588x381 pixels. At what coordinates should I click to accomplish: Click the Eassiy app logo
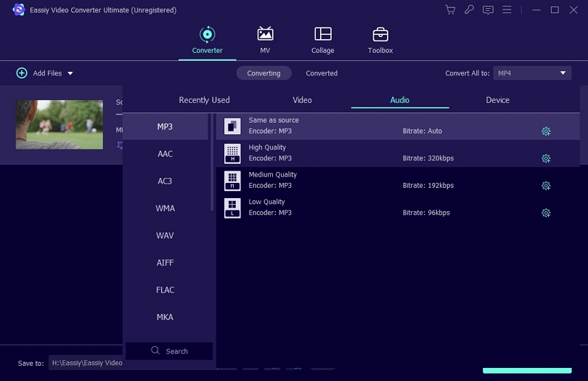click(x=19, y=9)
